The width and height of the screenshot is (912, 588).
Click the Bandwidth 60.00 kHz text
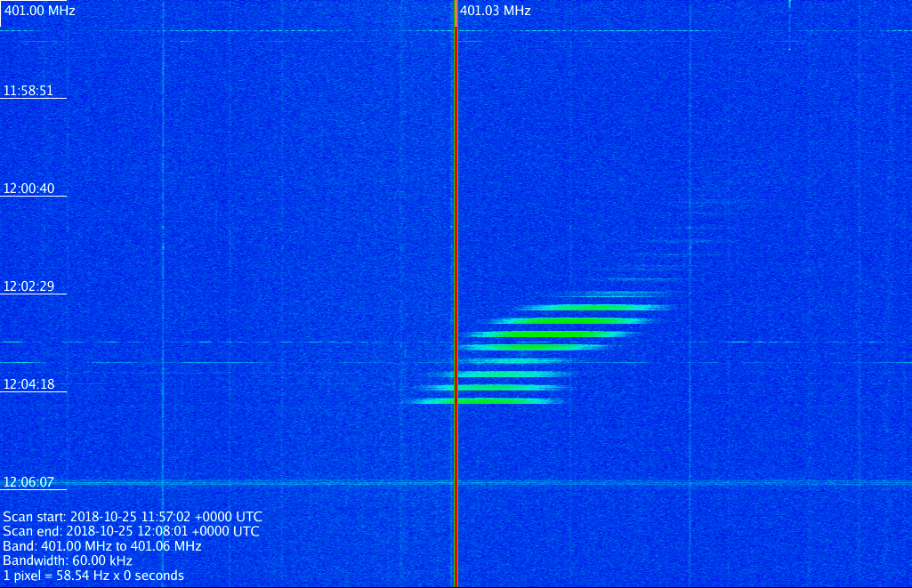(x=68, y=560)
